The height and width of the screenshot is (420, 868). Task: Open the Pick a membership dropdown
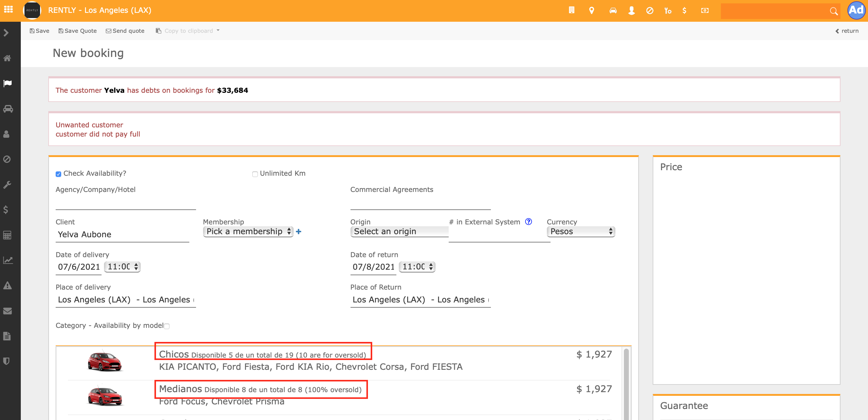click(x=248, y=231)
